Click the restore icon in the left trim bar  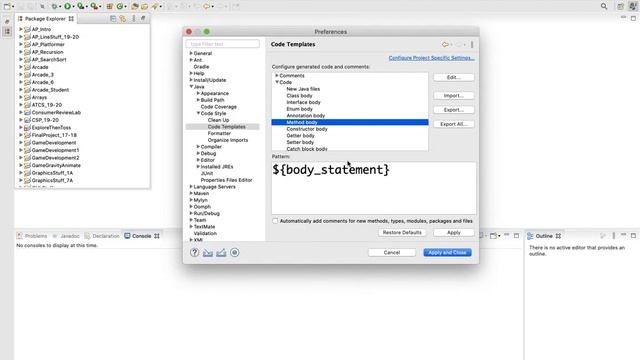tap(7, 21)
